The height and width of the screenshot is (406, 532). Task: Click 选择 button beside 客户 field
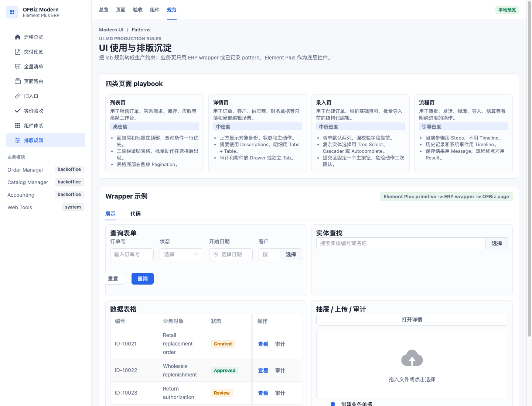coord(291,254)
